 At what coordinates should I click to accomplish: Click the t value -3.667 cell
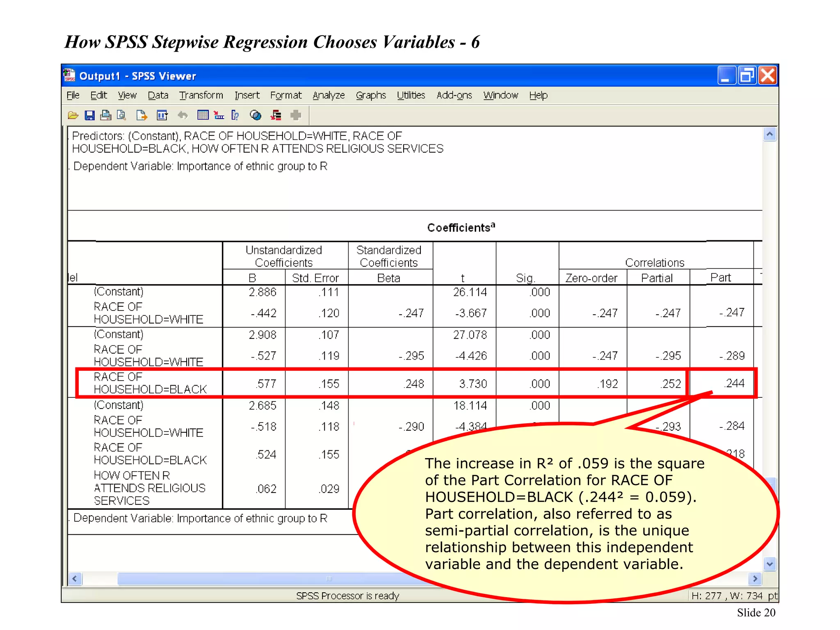tap(471, 313)
